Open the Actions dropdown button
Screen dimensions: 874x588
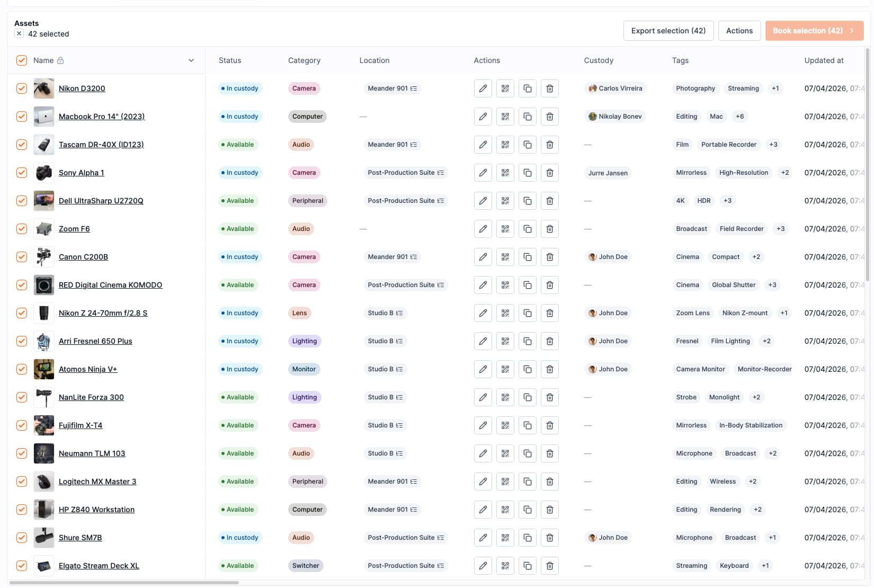click(739, 31)
